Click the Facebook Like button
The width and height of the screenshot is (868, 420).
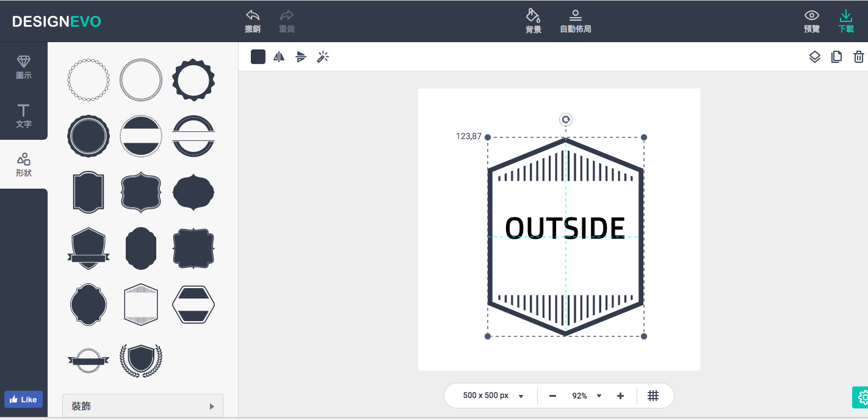point(23,399)
